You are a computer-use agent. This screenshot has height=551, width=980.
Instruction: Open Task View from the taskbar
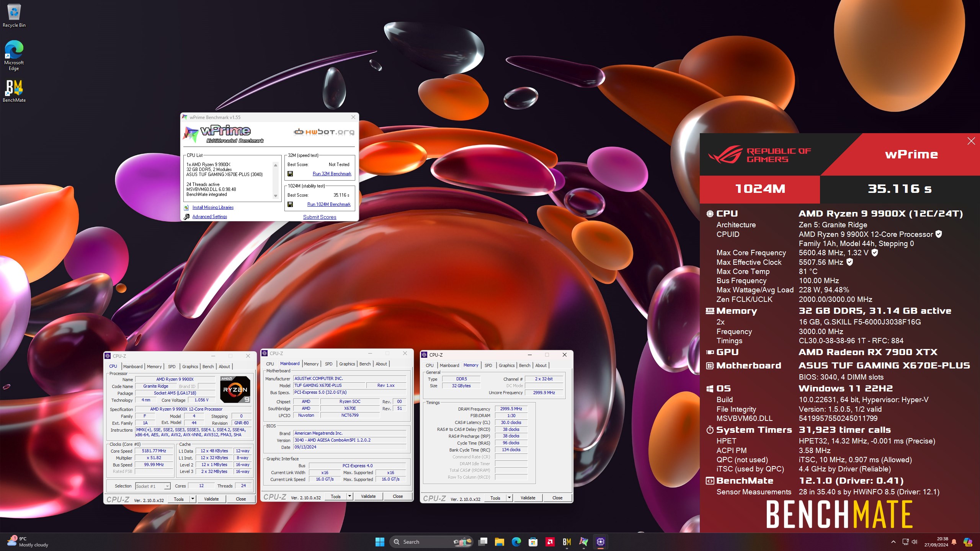[483, 542]
